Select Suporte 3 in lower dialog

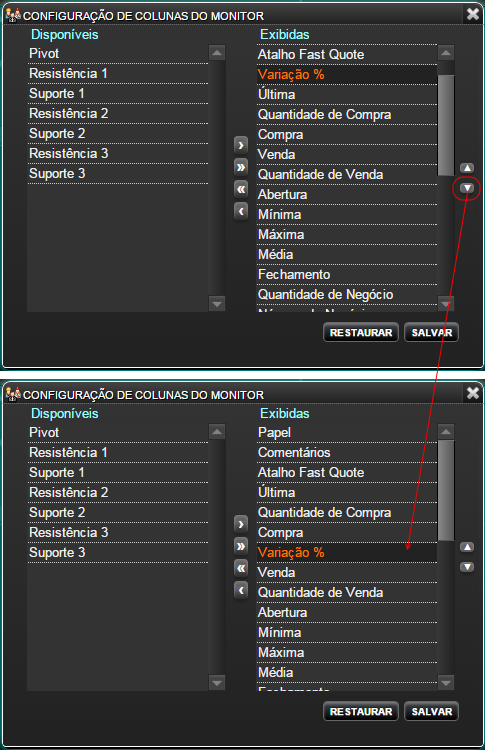click(x=118, y=552)
